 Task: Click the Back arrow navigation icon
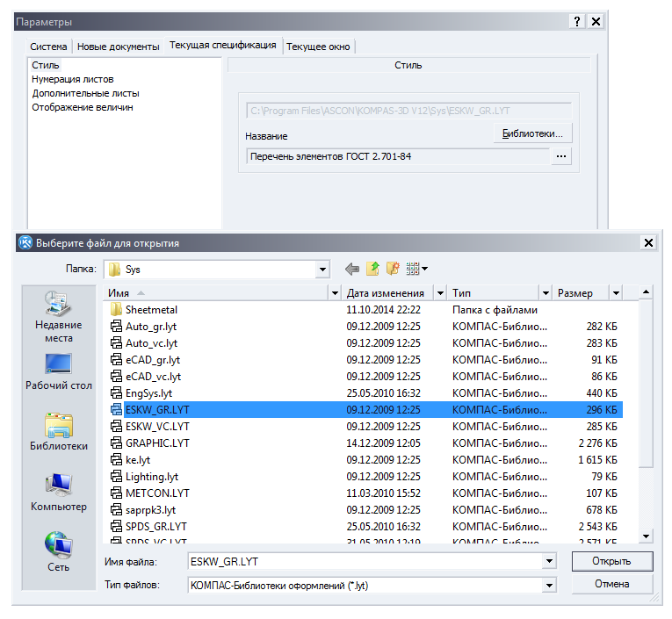(x=352, y=269)
